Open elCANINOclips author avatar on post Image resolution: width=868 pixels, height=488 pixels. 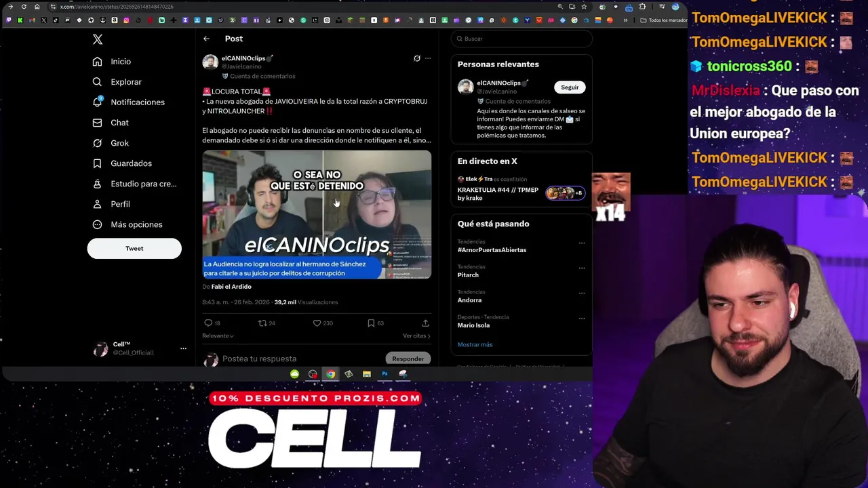point(210,62)
